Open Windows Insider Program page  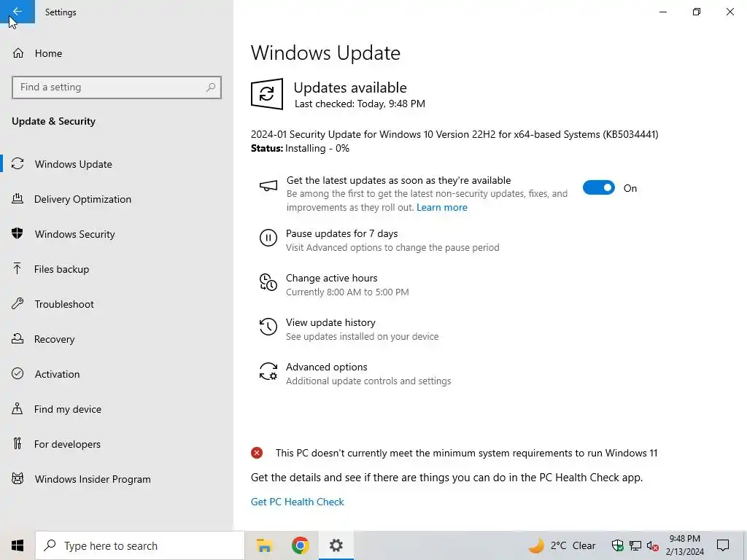tap(117, 479)
